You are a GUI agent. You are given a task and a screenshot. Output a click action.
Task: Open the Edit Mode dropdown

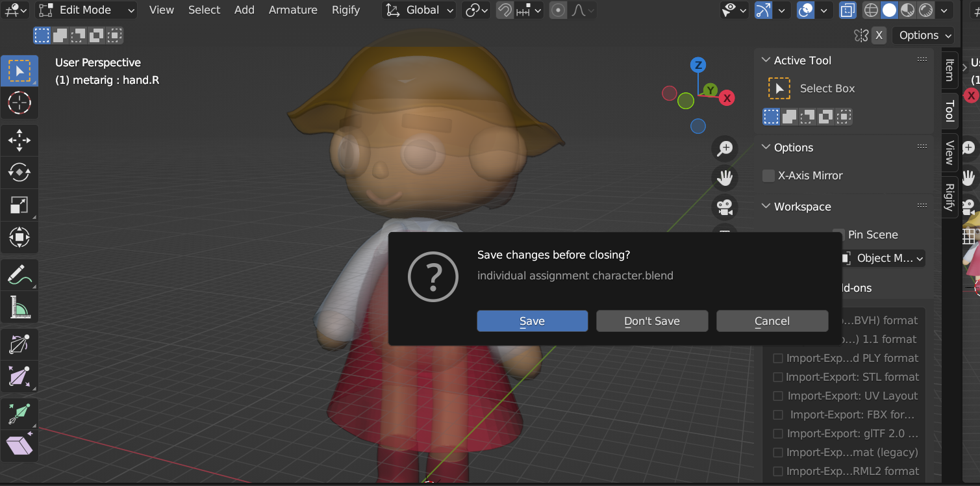(86, 10)
